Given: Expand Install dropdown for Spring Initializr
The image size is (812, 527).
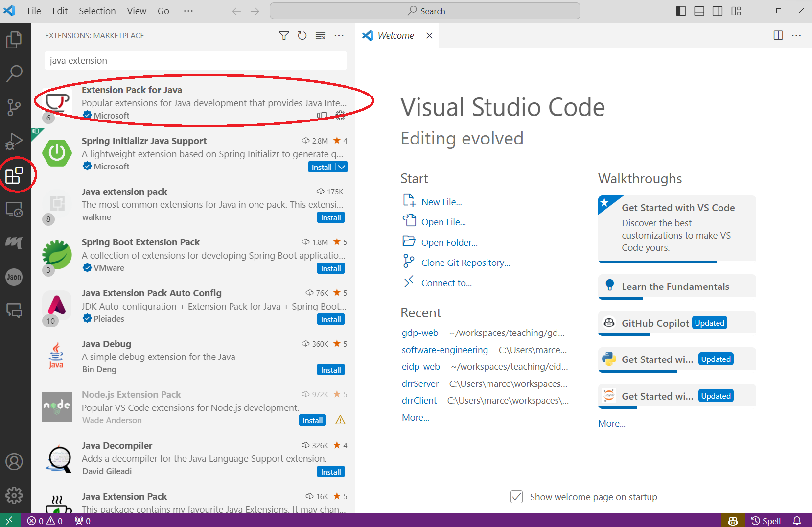Looking at the screenshot, I should [x=342, y=167].
